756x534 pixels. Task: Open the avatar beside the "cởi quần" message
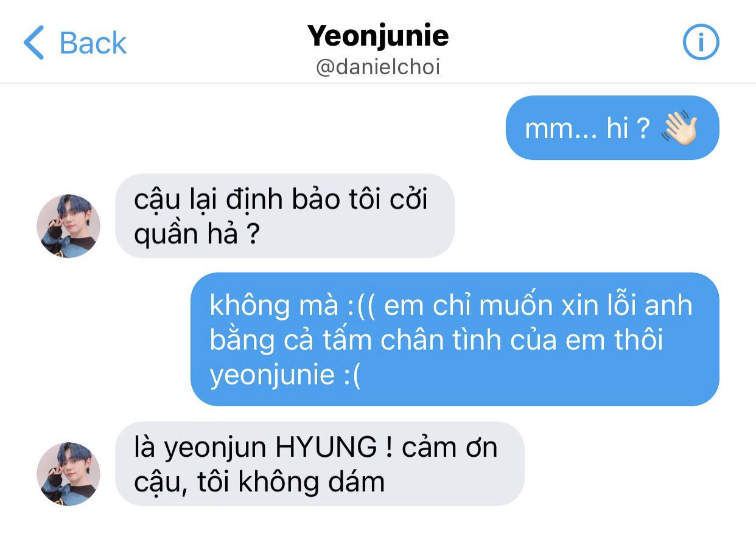tap(68, 226)
